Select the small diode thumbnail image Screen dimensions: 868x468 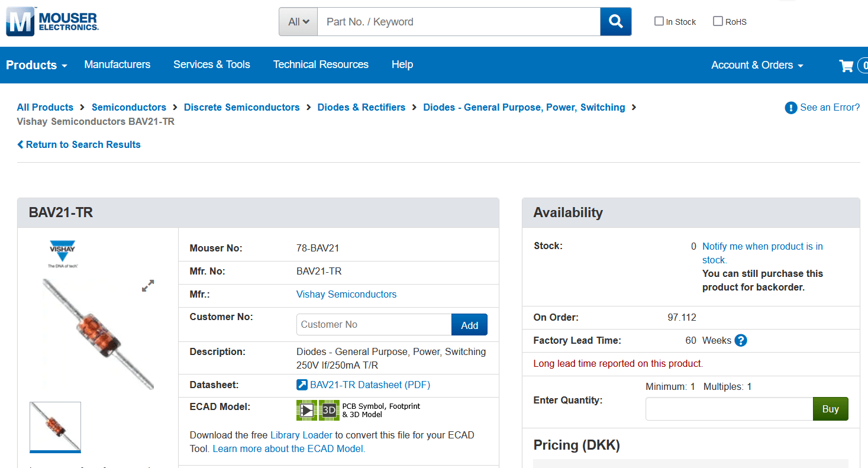point(55,427)
